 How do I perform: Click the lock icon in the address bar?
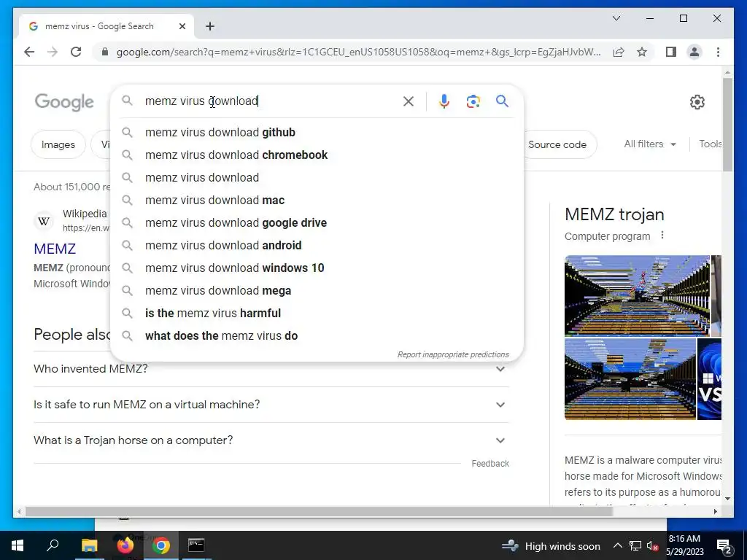(x=105, y=52)
